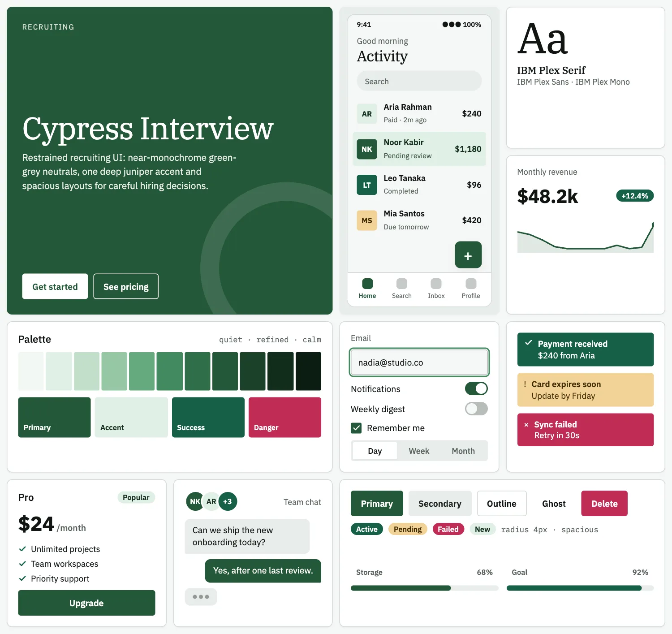Viewport: 672px width, 634px height.
Task: Click the Search field in Activity
Action: [x=419, y=81]
